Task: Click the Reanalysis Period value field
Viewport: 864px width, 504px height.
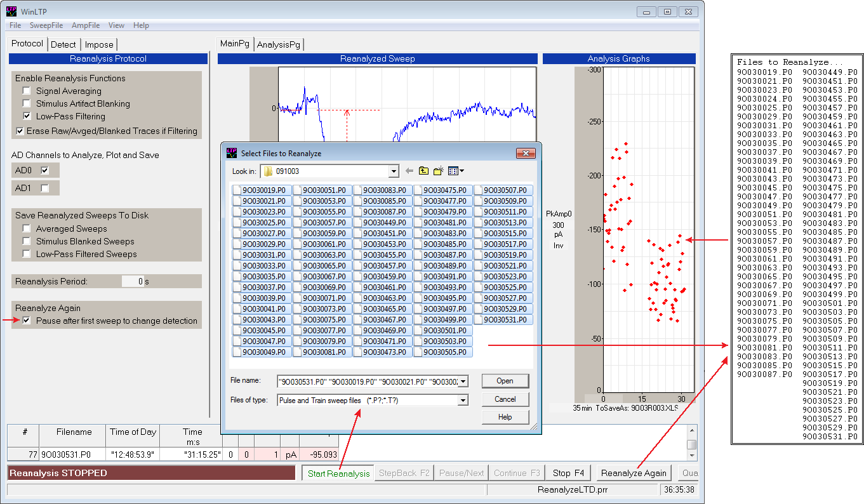Action: (133, 281)
